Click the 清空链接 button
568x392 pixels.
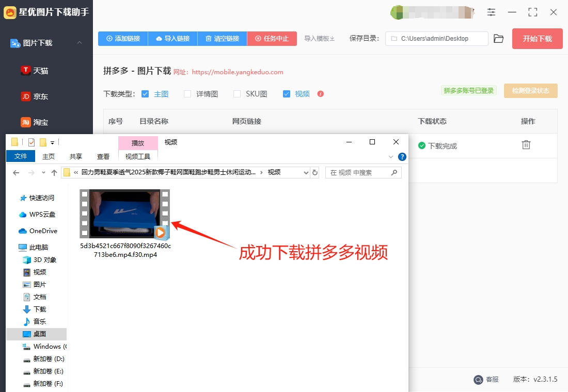(x=223, y=38)
